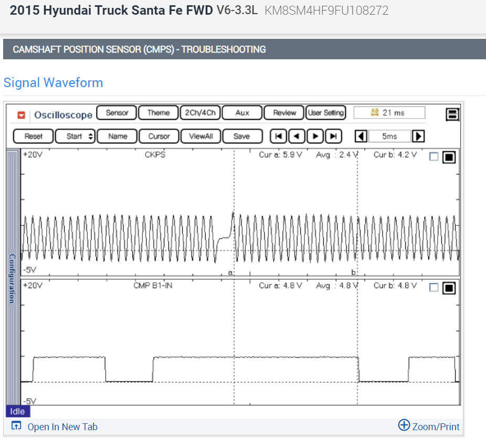Click the red Oscilloscope dropdown icon
Image resolution: width=486 pixels, height=448 pixels.
click(21, 115)
